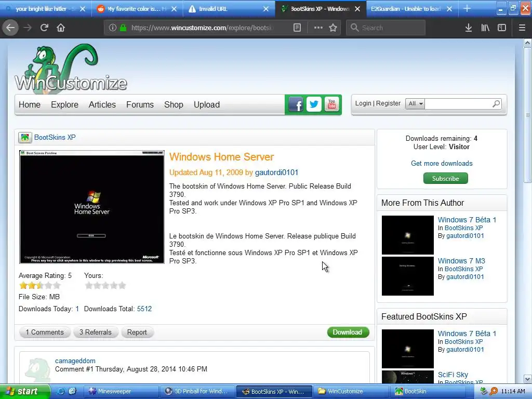Expand the 'All' search category dropdown

(x=415, y=103)
